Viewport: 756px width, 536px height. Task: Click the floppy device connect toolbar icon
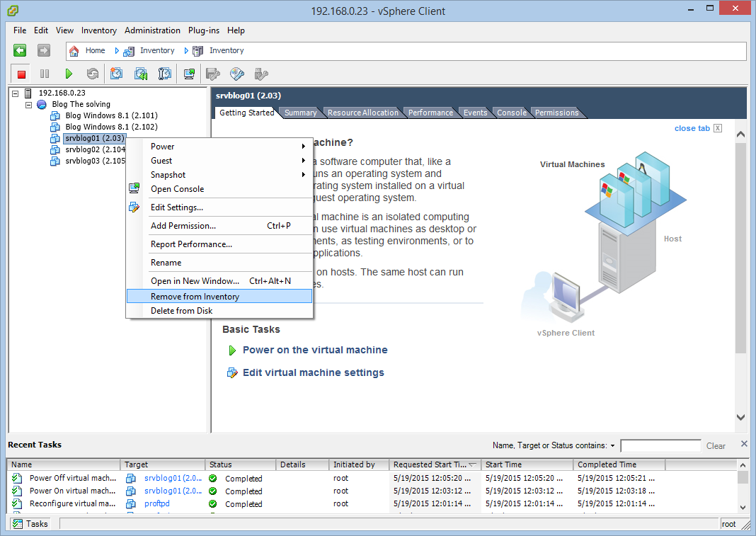coord(212,74)
